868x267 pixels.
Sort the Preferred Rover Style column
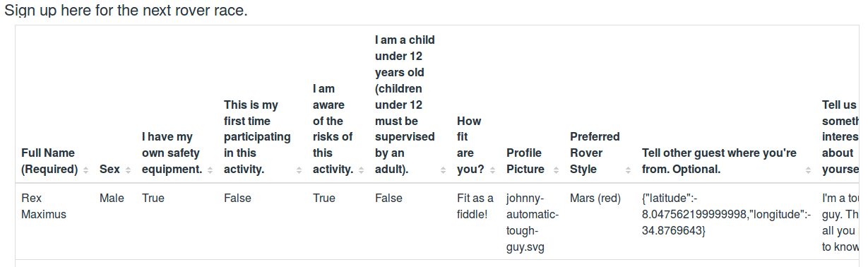point(627,170)
